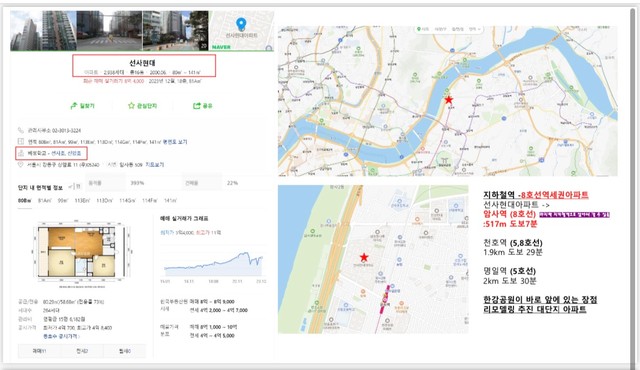Select the 80Bm² area tab
This screenshot has width=640, height=370.
click(24, 201)
